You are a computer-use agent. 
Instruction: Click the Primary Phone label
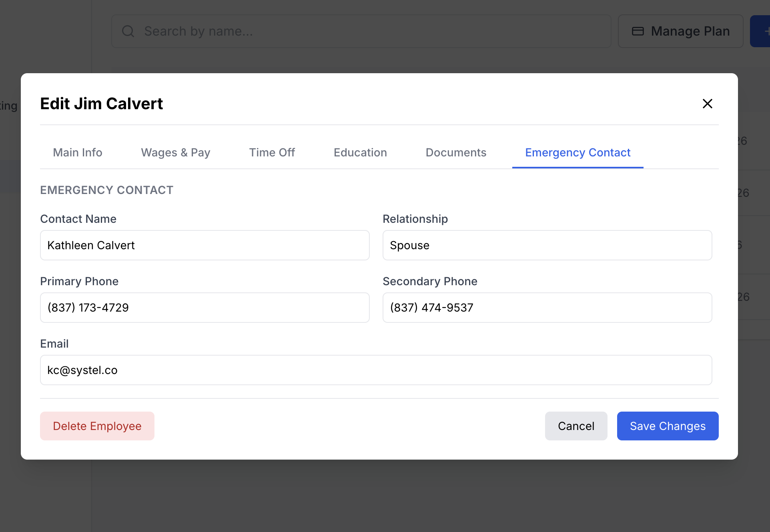click(x=79, y=281)
